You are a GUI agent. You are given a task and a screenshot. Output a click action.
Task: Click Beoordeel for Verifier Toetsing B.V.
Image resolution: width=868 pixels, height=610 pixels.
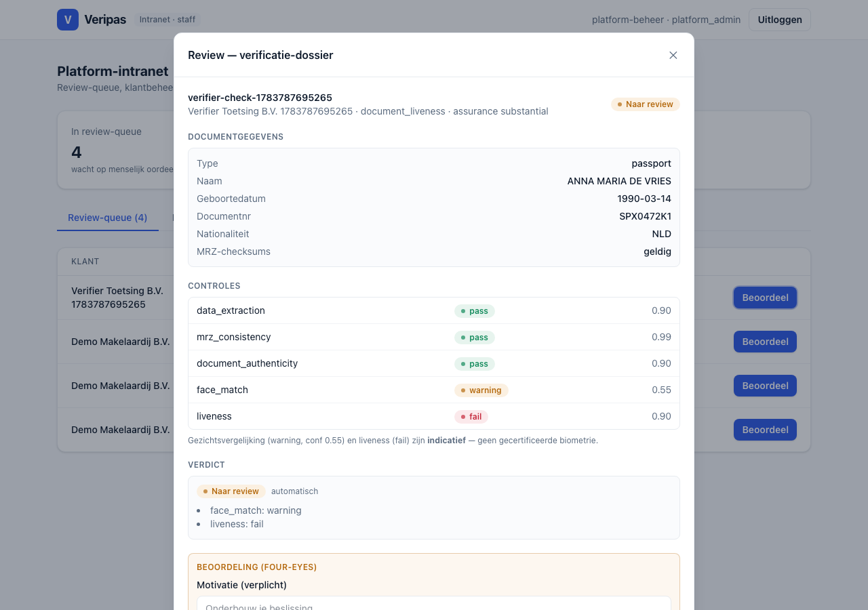click(765, 298)
